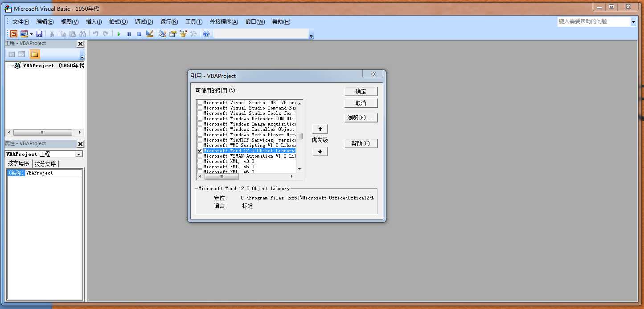The height and width of the screenshot is (309, 644).
Task: Open the Toolbox hammer-wrench icon
Action: click(x=193, y=34)
